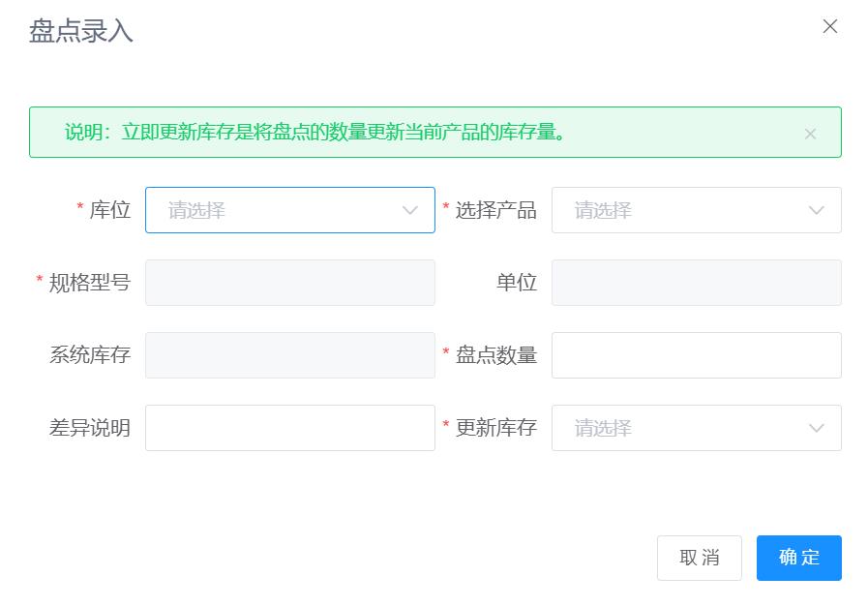Image resolution: width=868 pixels, height=607 pixels.
Task: Open the 选择产品 dropdown
Action: (697, 210)
